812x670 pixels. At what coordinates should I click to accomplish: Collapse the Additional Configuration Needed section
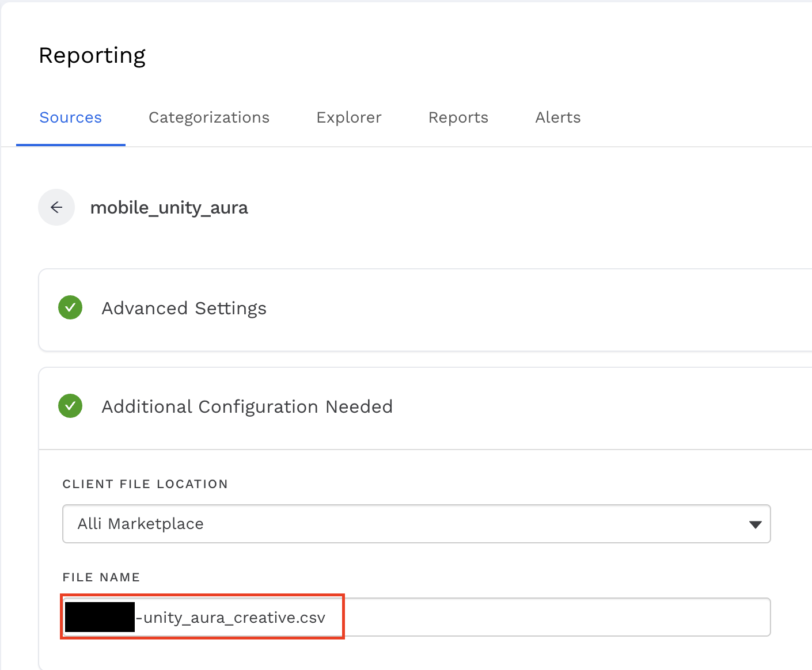click(x=247, y=407)
